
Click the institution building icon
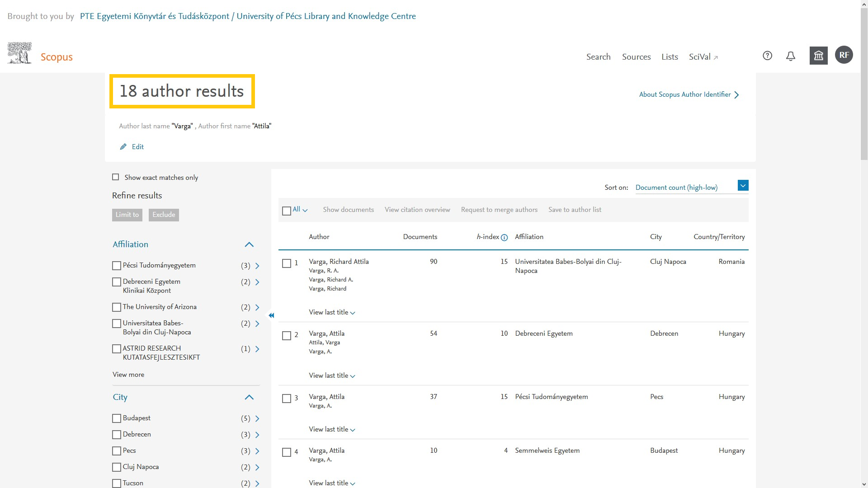pyautogui.click(x=818, y=56)
